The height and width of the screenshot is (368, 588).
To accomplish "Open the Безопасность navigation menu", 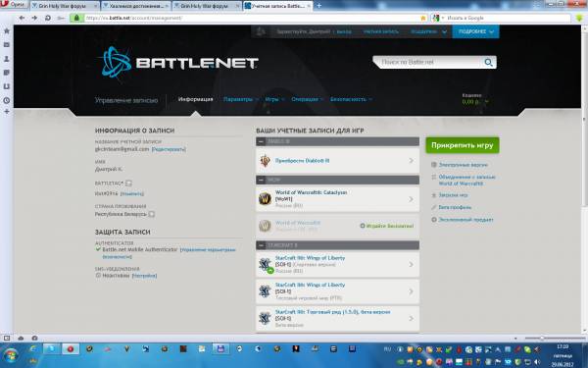I will tap(351, 99).
